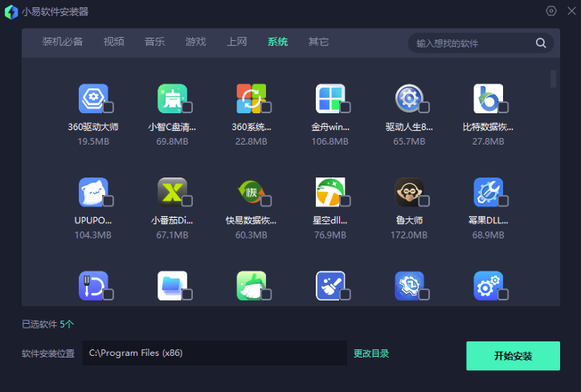Image resolution: width=581 pixels, height=392 pixels.
Task: Tick the checkbox for 小番茄Di
Action: pyautogui.click(x=187, y=201)
